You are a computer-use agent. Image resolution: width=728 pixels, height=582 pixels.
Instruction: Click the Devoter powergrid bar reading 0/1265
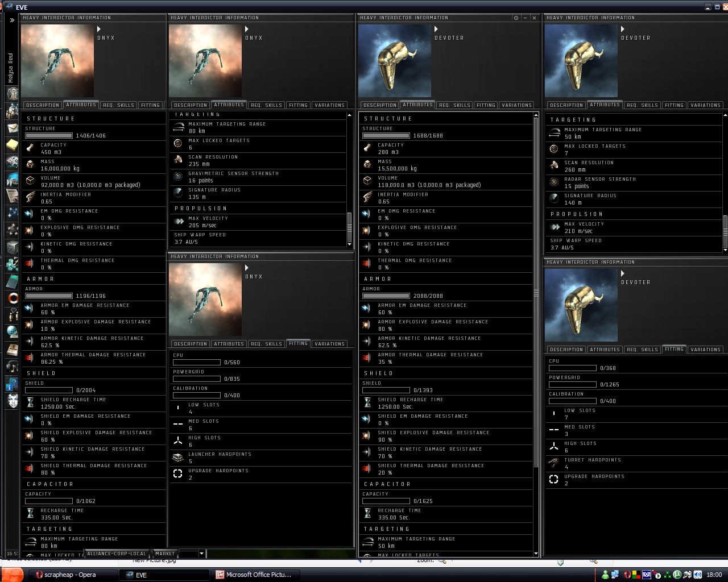(x=573, y=385)
